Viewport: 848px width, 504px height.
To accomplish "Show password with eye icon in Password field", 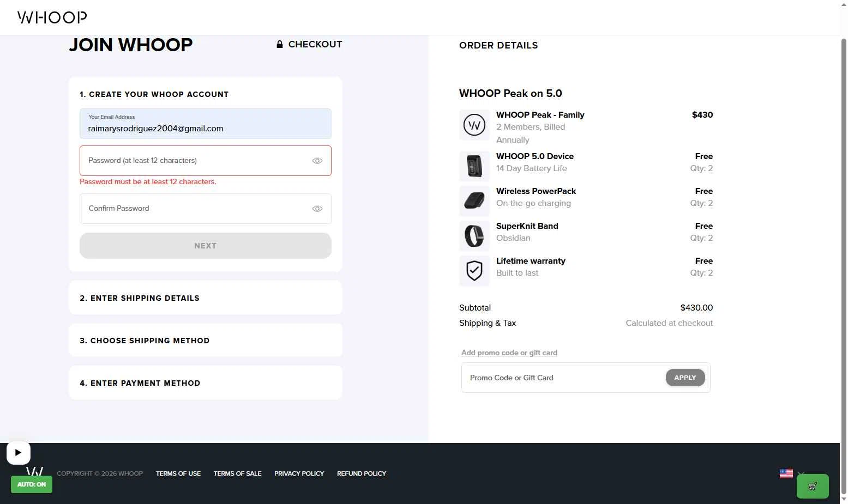I will 317,161.
